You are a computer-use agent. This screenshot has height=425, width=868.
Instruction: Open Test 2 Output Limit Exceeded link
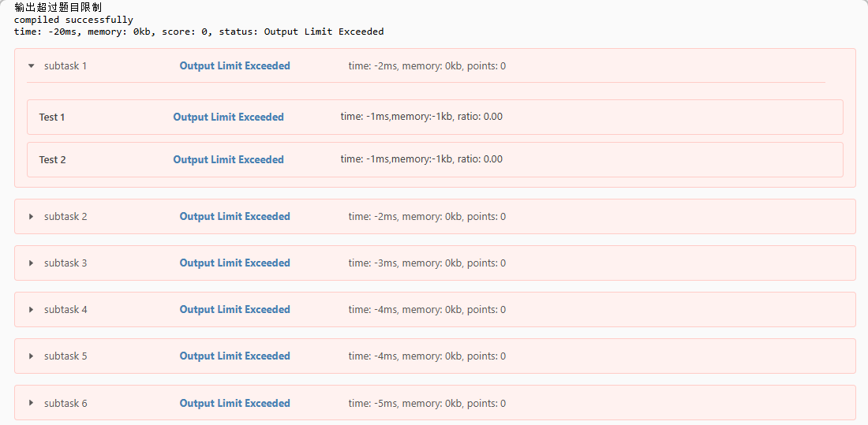(229, 159)
